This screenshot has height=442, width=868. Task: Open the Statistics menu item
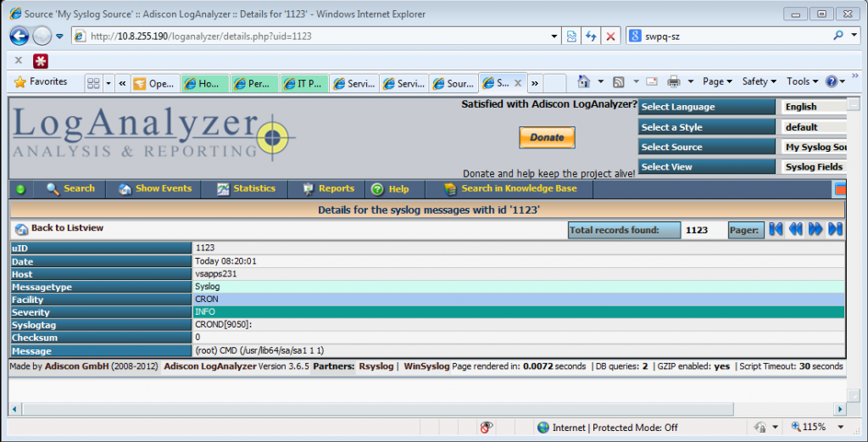pyautogui.click(x=246, y=189)
